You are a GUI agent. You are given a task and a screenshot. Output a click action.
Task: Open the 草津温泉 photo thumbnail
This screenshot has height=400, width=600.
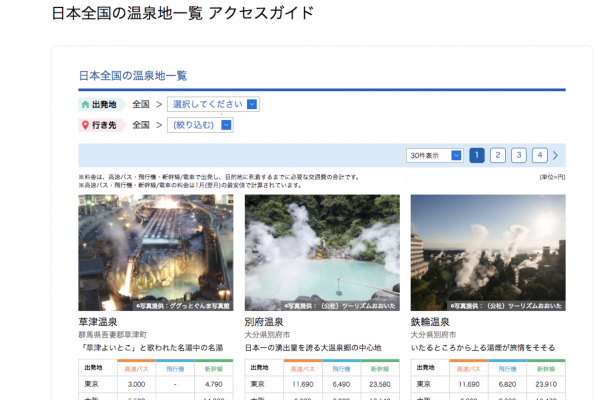click(x=156, y=253)
